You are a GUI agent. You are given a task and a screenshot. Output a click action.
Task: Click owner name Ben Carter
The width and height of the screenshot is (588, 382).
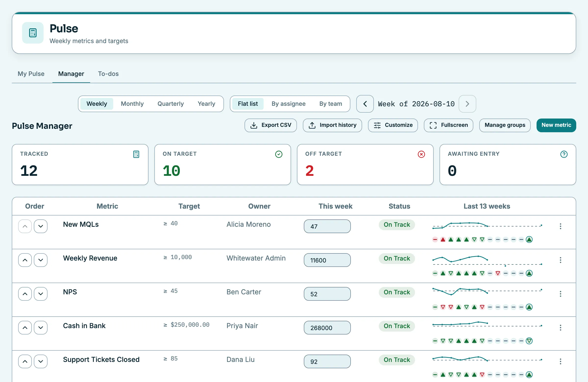point(244,292)
